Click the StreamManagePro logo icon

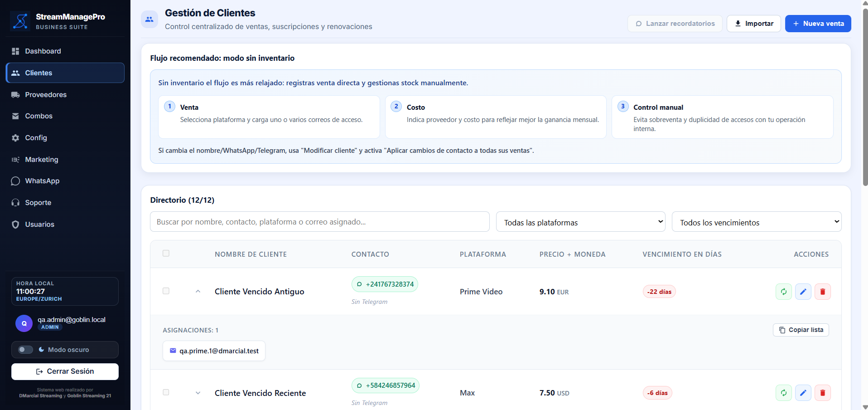20,21
